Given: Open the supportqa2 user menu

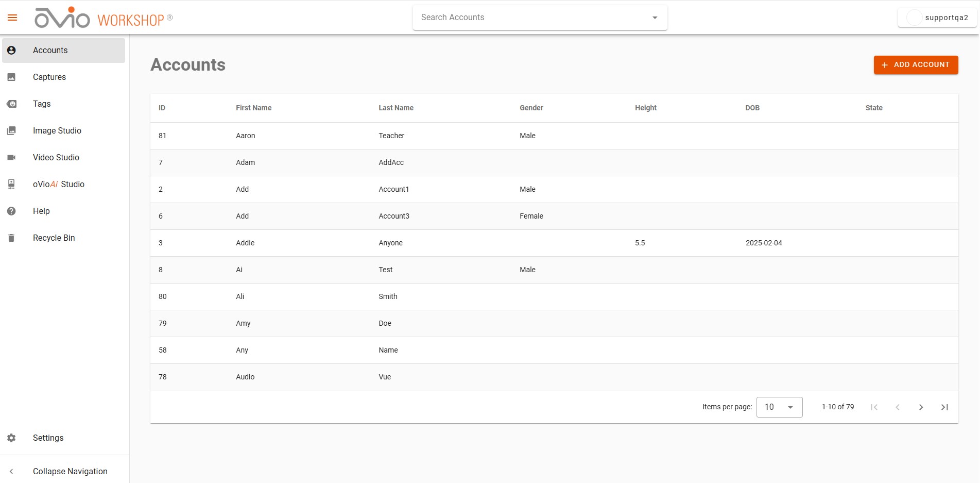Looking at the screenshot, I should tap(937, 18).
